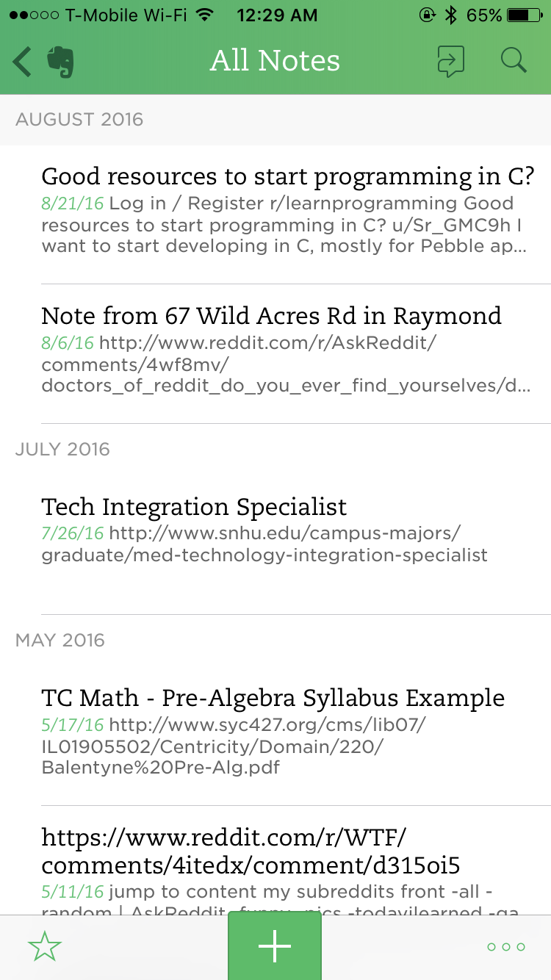Image resolution: width=551 pixels, height=980 pixels.
Task: Tap the green plus new-note button
Action: coord(275,947)
